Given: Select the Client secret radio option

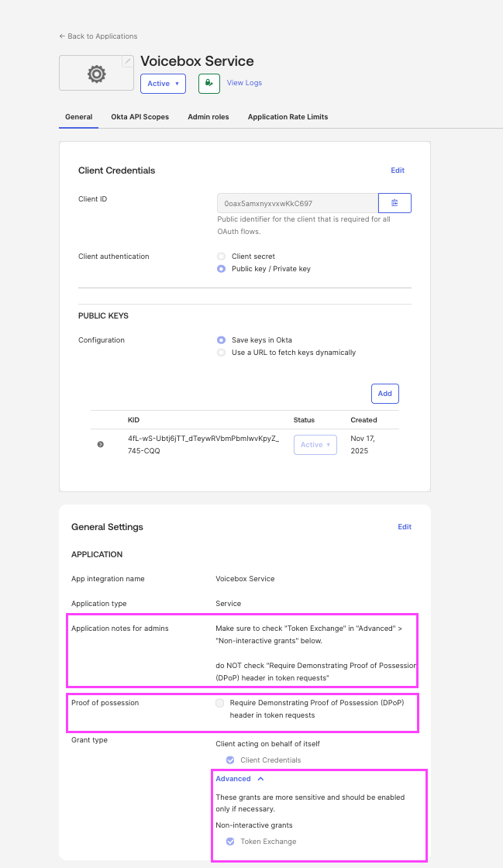Looking at the screenshot, I should [x=222, y=257].
